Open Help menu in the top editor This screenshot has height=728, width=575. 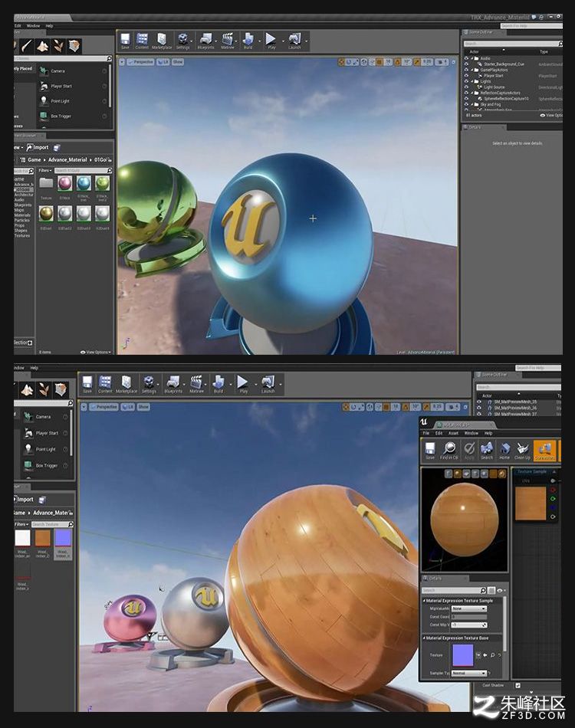[x=49, y=26]
